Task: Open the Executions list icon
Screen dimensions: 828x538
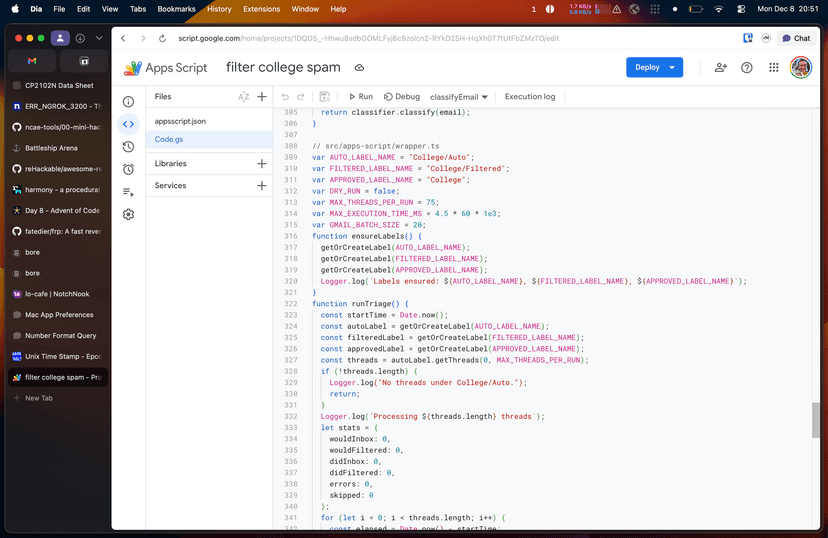Action: (x=128, y=192)
